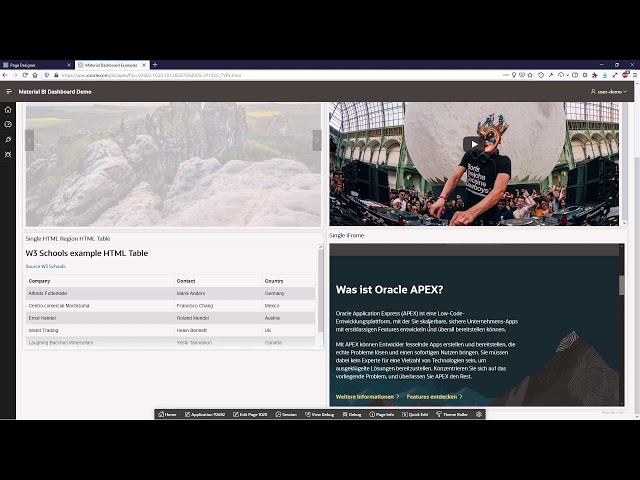
Task: Click the Contact column header
Action: [x=186, y=281]
